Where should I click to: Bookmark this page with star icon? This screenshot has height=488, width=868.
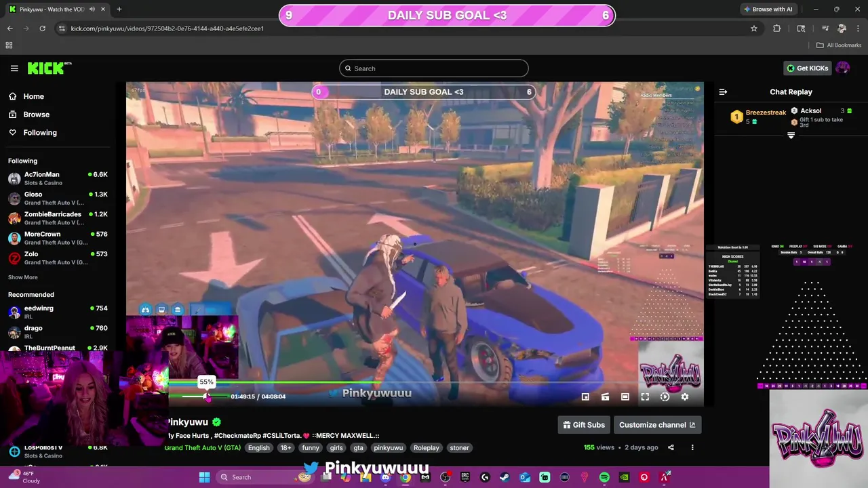(x=754, y=28)
